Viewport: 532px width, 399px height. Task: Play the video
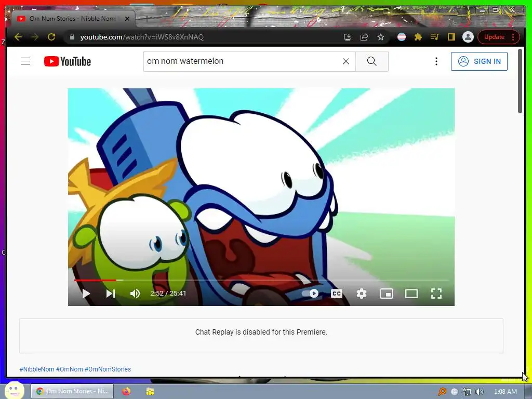click(86, 294)
